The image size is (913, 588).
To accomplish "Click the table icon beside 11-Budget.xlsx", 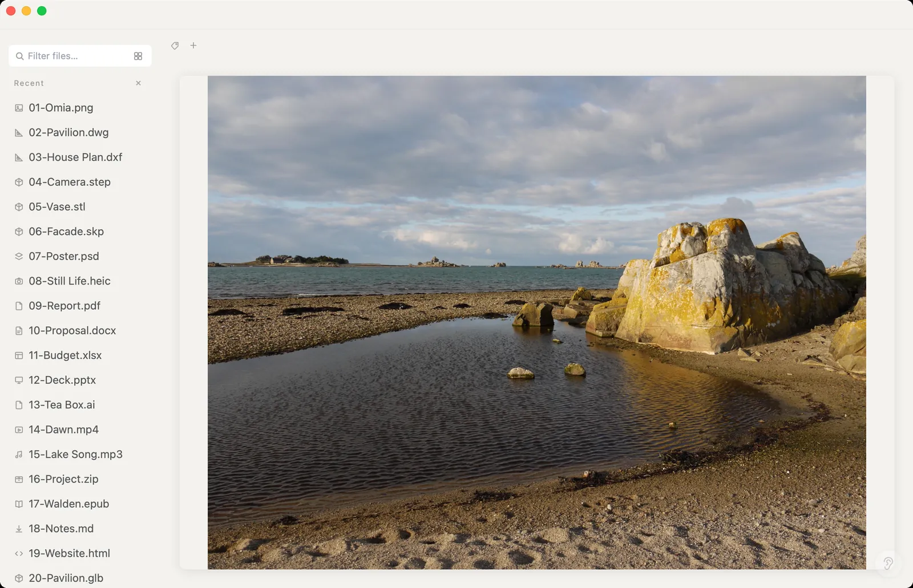I will [19, 355].
